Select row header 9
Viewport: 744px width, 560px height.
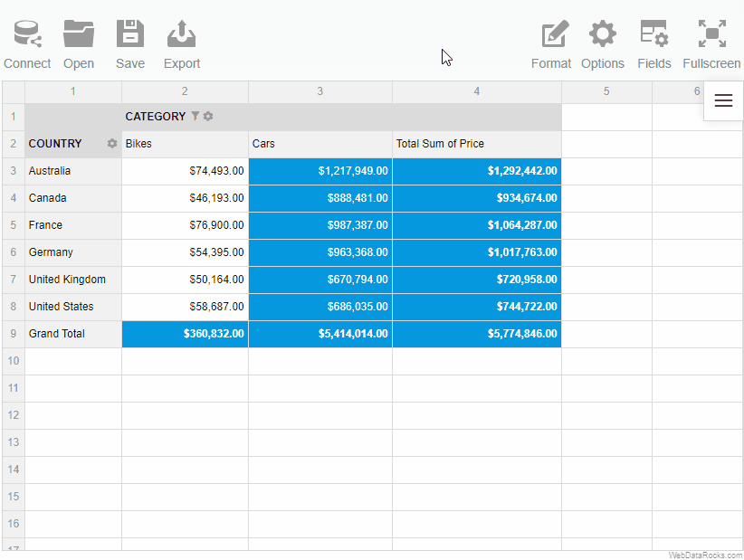point(14,334)
